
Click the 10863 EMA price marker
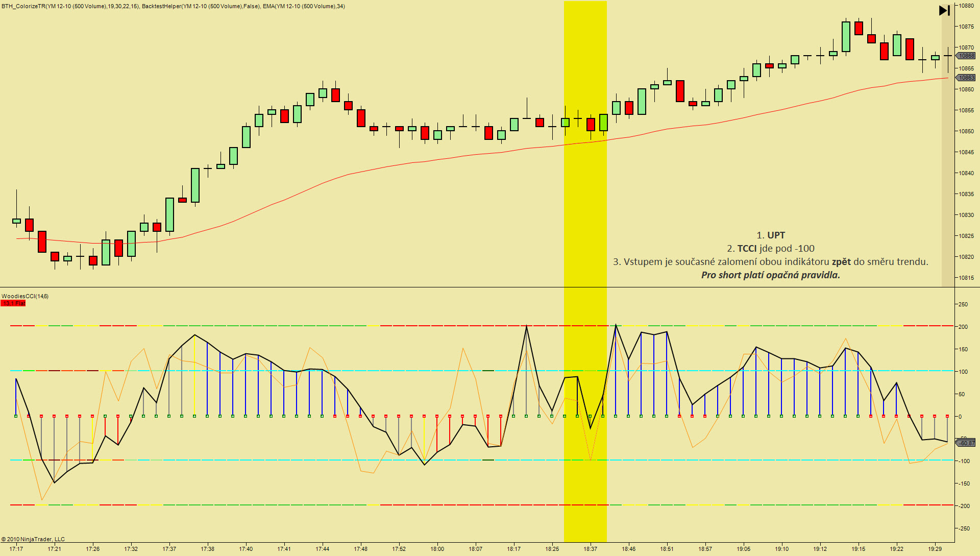(x=966, y=78)
